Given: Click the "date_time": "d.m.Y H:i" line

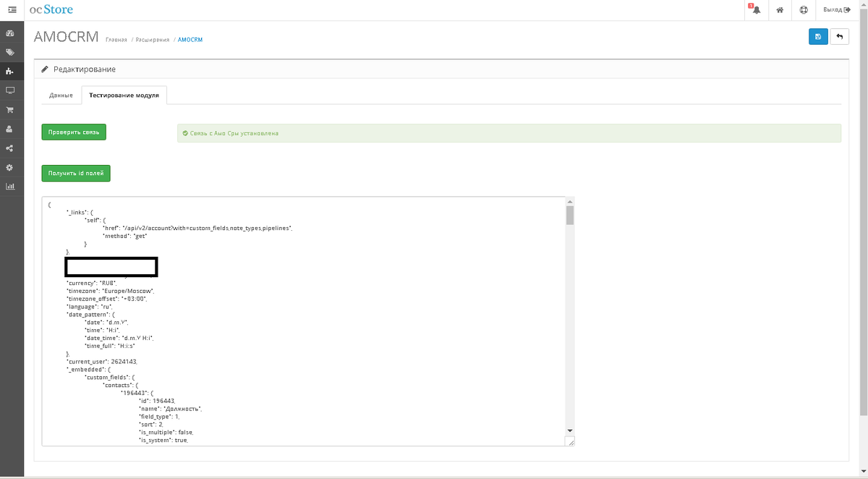Looking at the screenshot, I should click(119, 338).
